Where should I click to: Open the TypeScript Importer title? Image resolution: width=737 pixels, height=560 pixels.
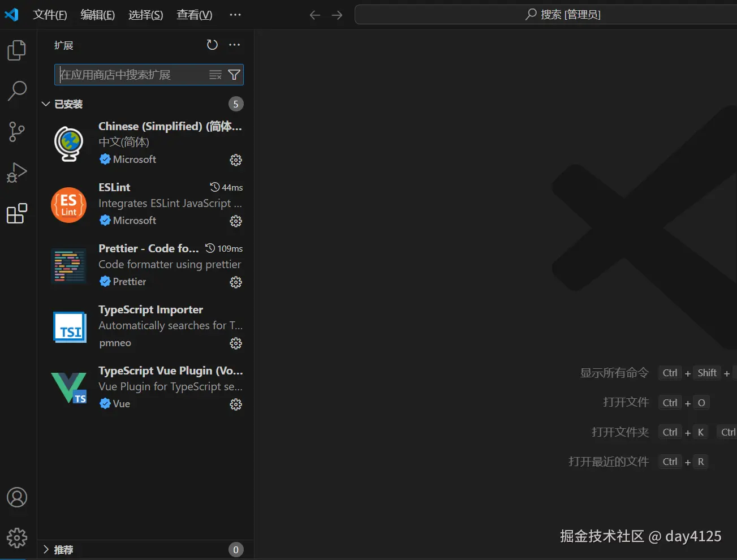click(150, 309)
